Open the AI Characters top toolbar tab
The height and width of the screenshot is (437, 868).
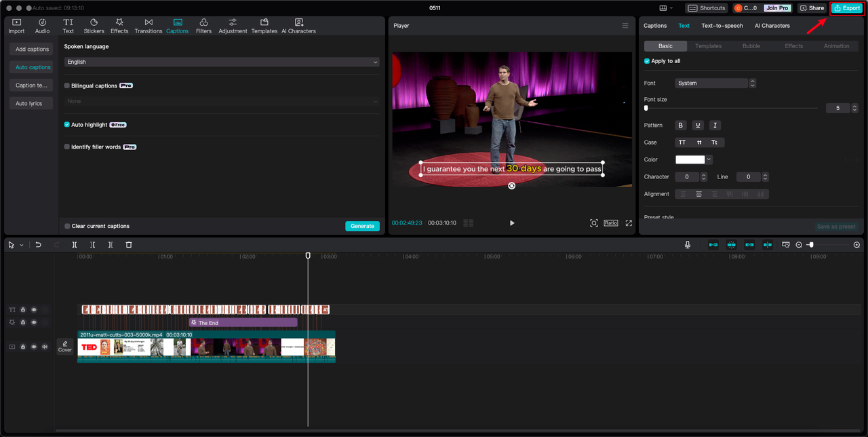point(298,26)
